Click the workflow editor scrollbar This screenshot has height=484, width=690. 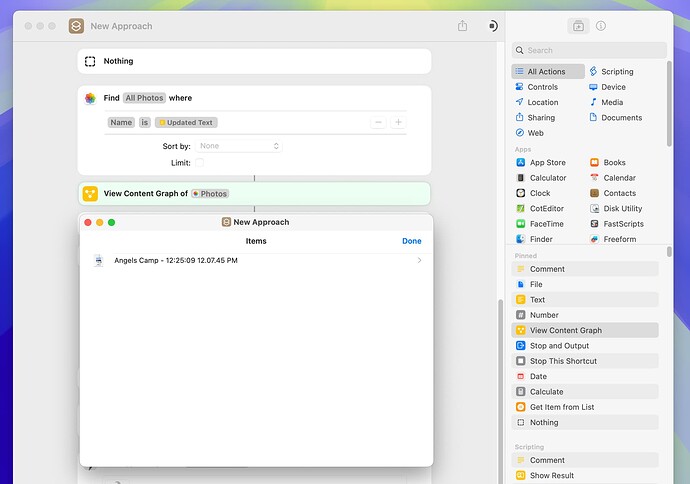(x=500, y=391)
